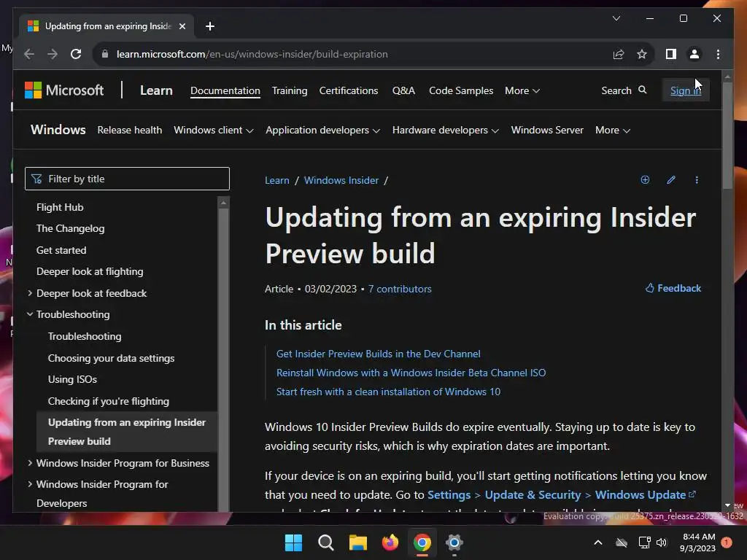Expand Windows Insider Program for Business
Screen dimensions: 747x560
click(30, 463)
